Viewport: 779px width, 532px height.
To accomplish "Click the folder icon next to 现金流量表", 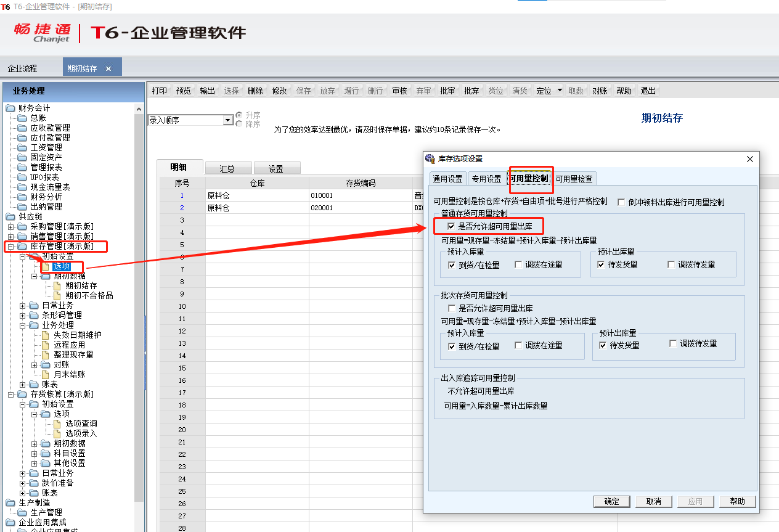I will (22, 187).
